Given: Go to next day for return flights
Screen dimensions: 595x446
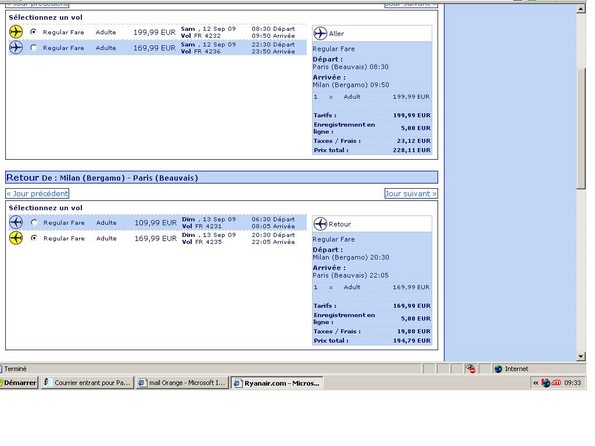Looking at the screenshot, I should click(x=411, y=194).
